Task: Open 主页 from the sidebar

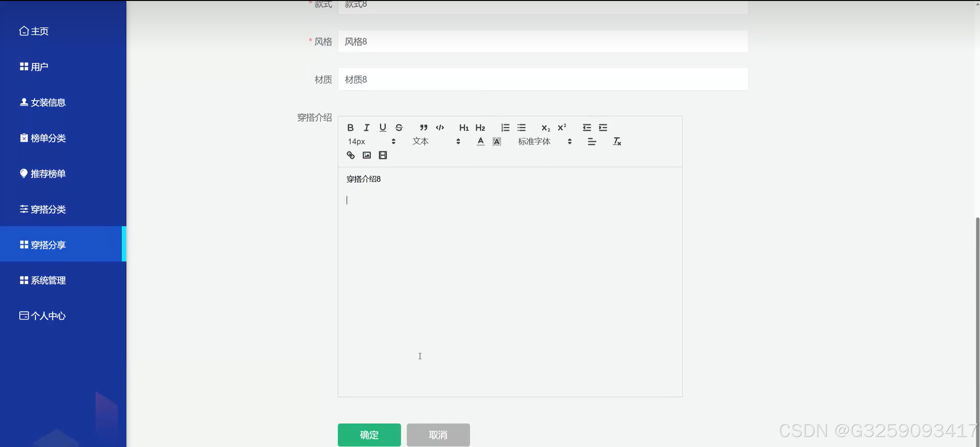Action: pos(63,31)
